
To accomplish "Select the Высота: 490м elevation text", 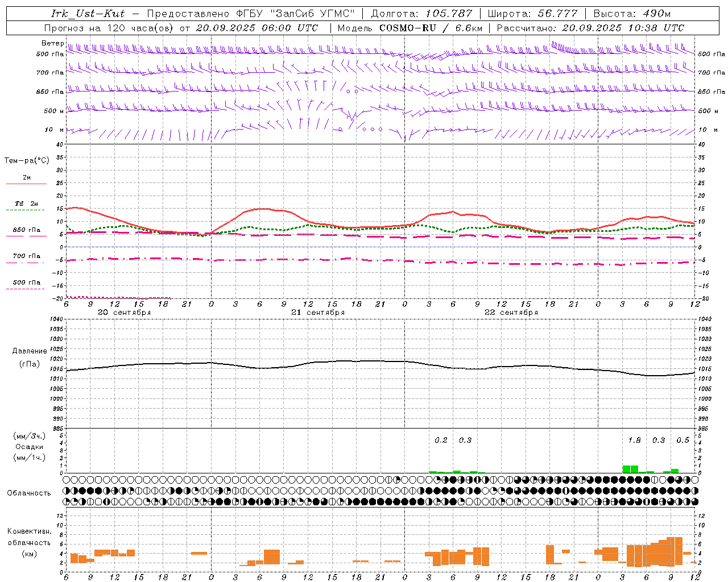I will click(x=632, y=14).
